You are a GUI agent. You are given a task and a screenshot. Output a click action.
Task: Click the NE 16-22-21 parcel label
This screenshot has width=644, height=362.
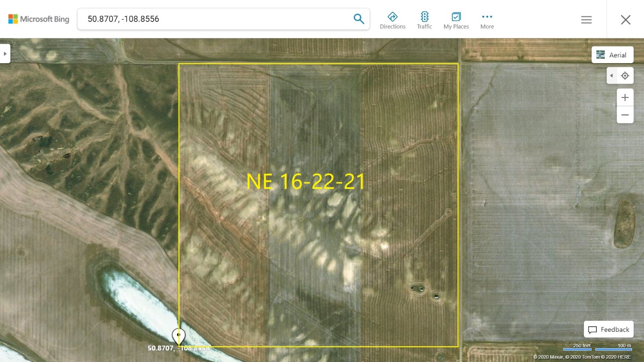coord(305,182)
